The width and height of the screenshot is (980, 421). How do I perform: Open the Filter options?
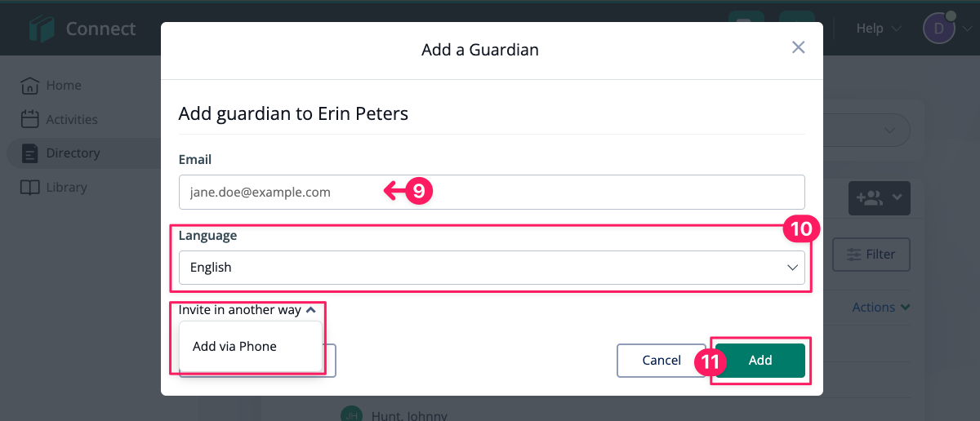tap(871, 255)
